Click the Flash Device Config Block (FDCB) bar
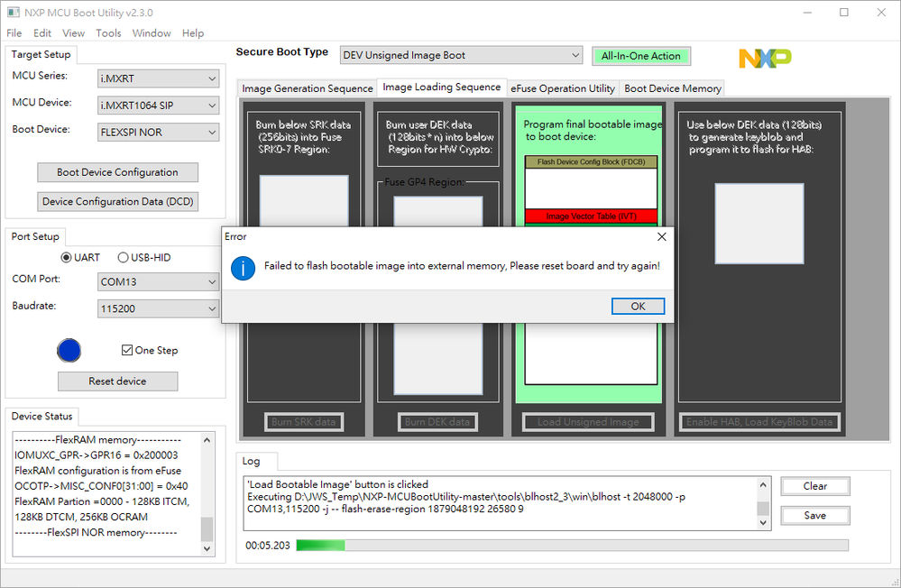 pos(591,162)
